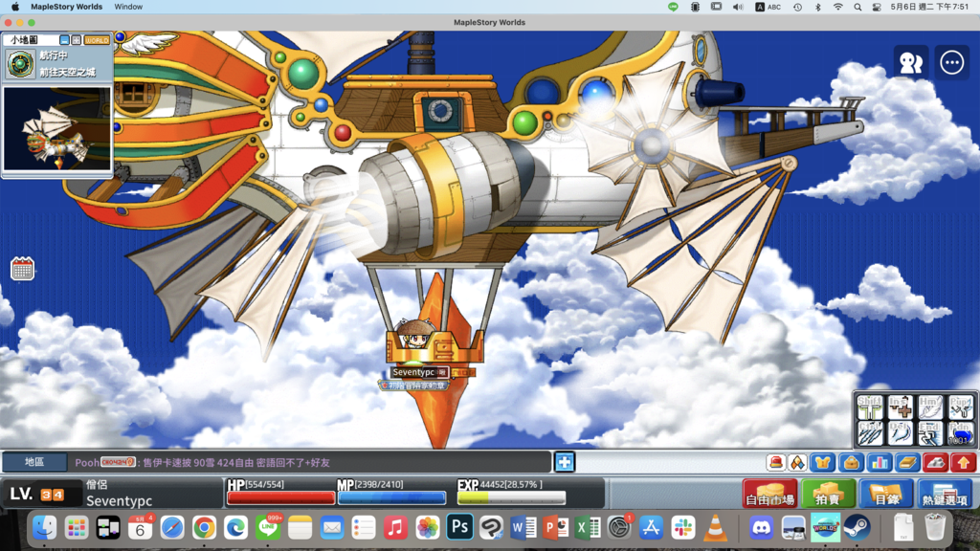Open the Wi-Fi status menu

[838, 7]
